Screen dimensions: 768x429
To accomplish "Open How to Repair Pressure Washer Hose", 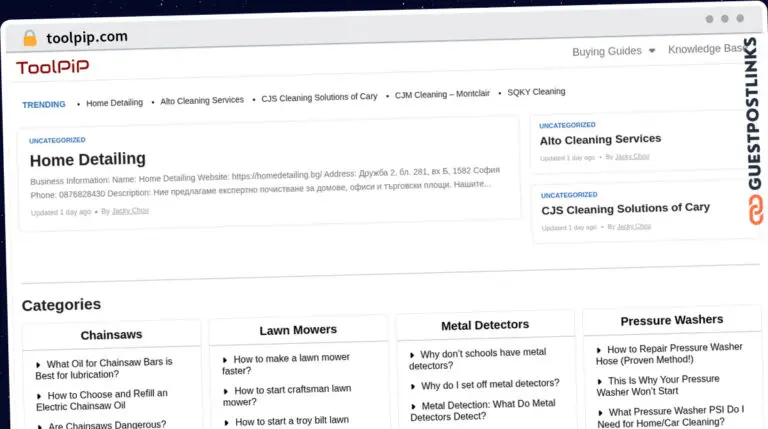I will 669,354.
